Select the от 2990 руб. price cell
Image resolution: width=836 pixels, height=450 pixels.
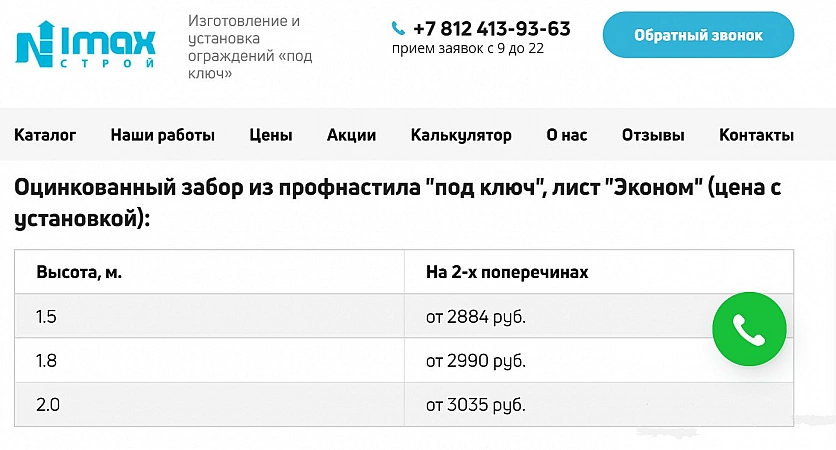point(475,361)
